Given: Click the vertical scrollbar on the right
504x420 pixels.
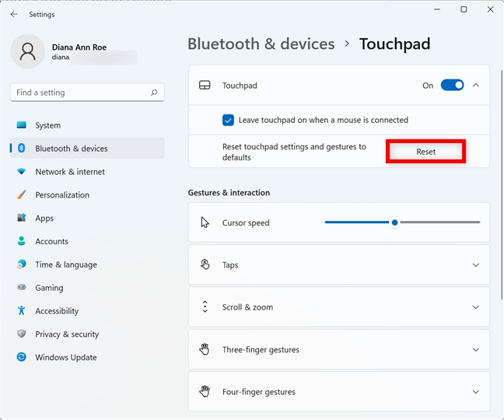Looking at the screenshot, I should coord(502,185).
